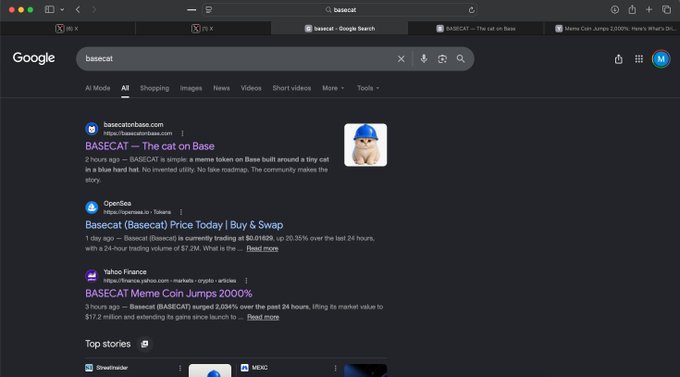Read more on the Yahoo Finance snippet
The image size is (680, 377).
click(x=263, y=317)
